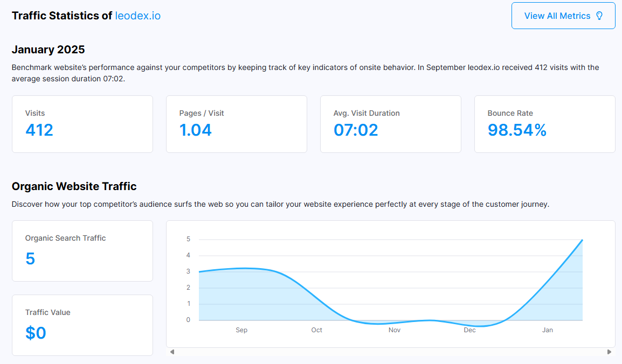Click the Sep label on chart axis
The image size is (622, 364).
241,330
